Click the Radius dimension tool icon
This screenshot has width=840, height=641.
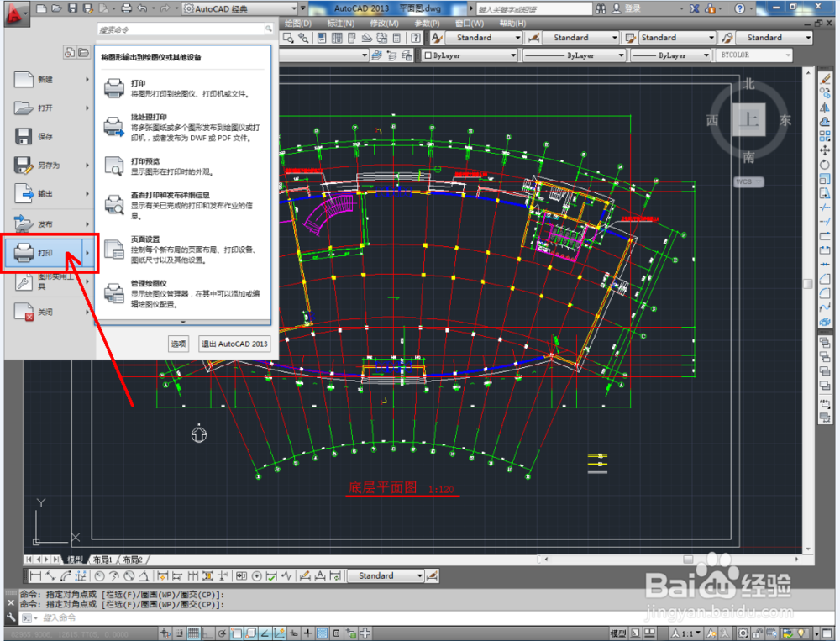pos(99,576)
